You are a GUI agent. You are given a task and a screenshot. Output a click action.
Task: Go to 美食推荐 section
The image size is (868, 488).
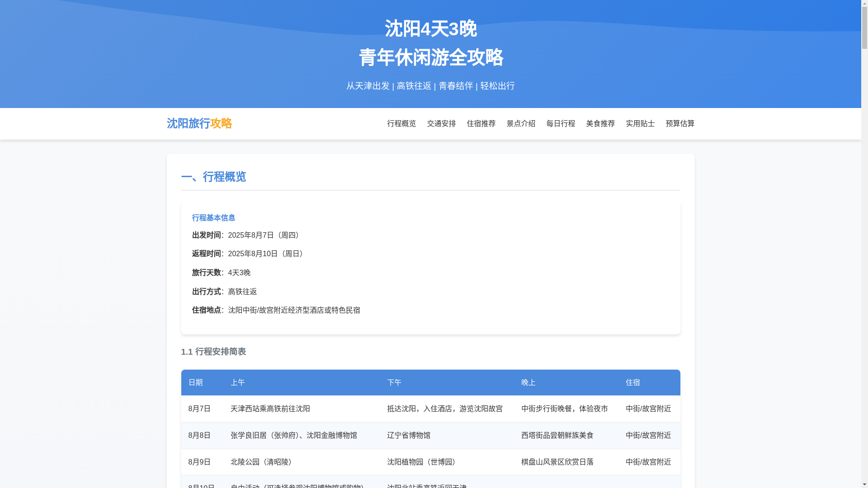[600, 123]
